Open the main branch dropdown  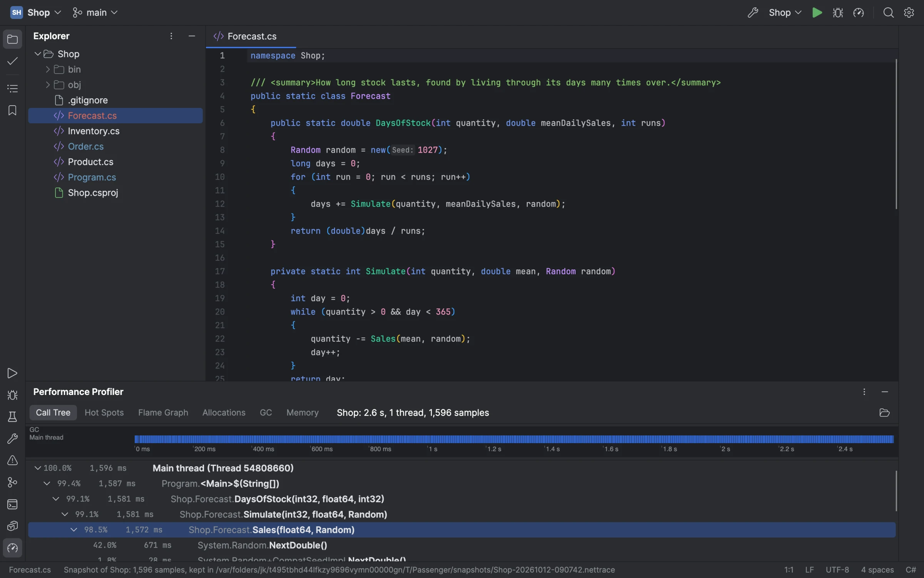point(95,13)
